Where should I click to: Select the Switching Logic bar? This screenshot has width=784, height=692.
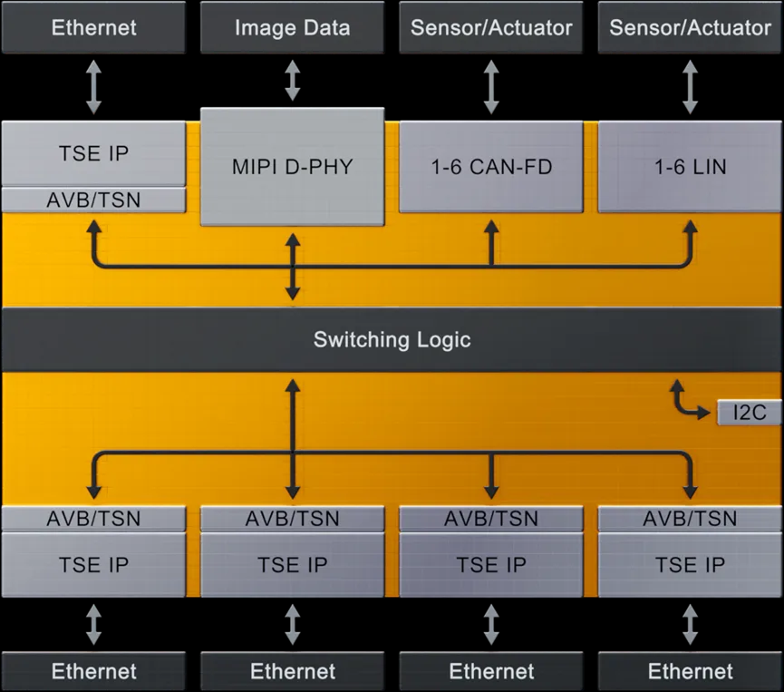click(392, 339)
